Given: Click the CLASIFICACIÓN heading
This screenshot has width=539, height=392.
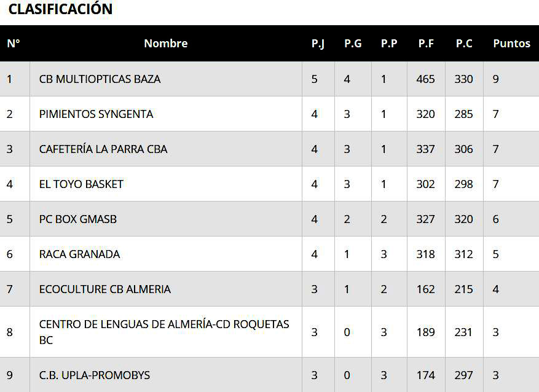Looking at the screenshot, I should (x=60, y=9).
